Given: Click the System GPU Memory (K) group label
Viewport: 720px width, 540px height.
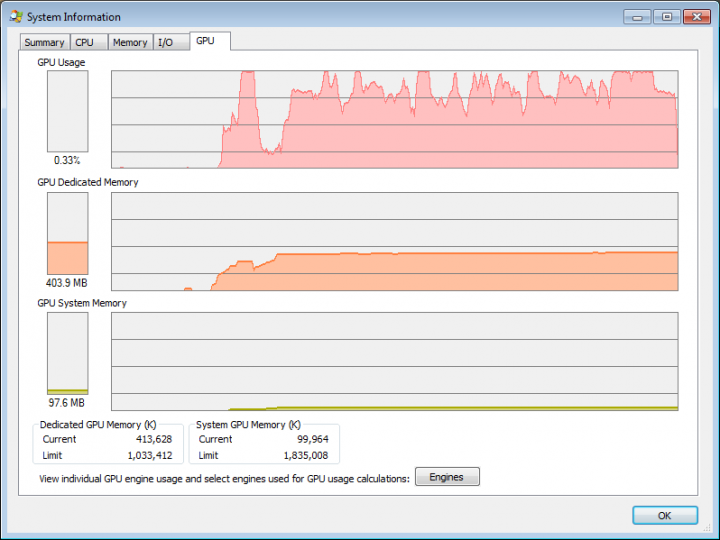Looking at the screenshot, I should (x=248, y=425).
